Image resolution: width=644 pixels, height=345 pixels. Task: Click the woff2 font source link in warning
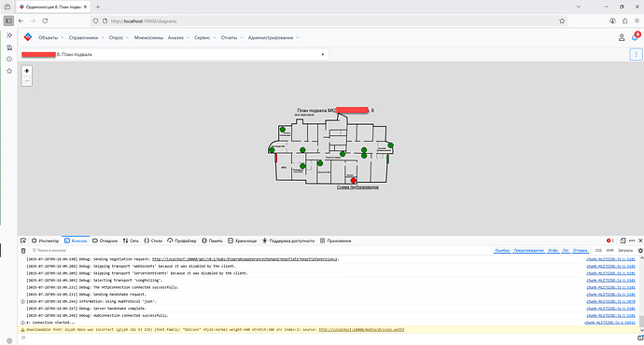[x=361, y=329]
